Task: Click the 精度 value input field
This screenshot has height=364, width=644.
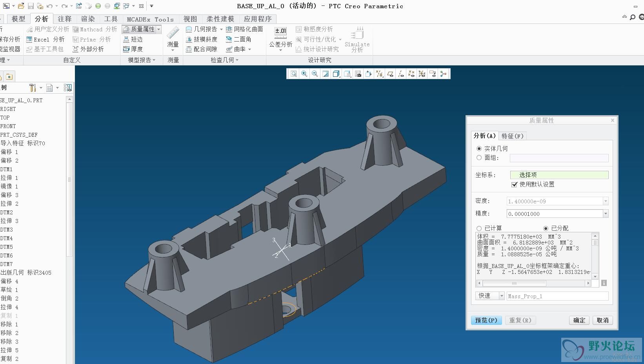Action: (555, 214)
